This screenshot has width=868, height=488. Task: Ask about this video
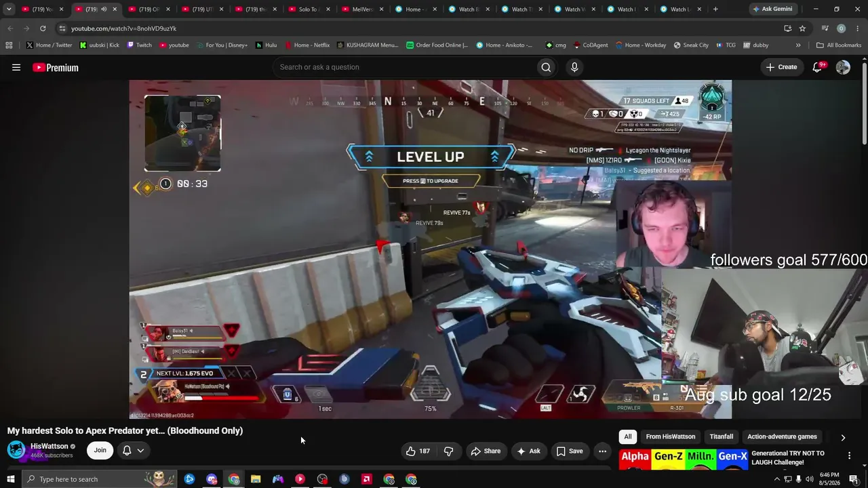(528, 451)
